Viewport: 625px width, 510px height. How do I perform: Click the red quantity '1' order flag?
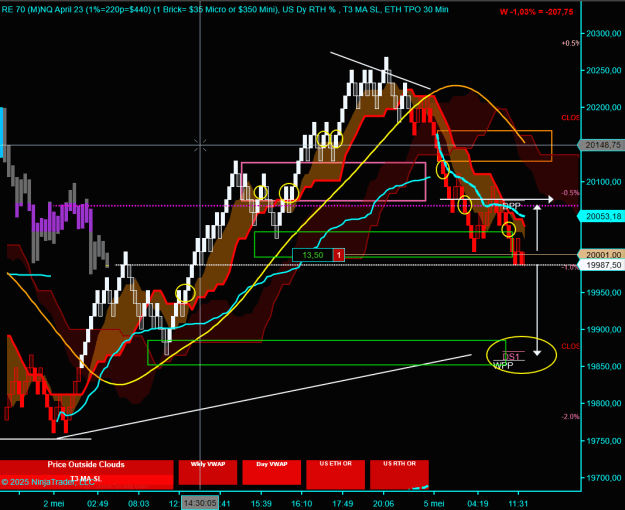tap(339, 255)
